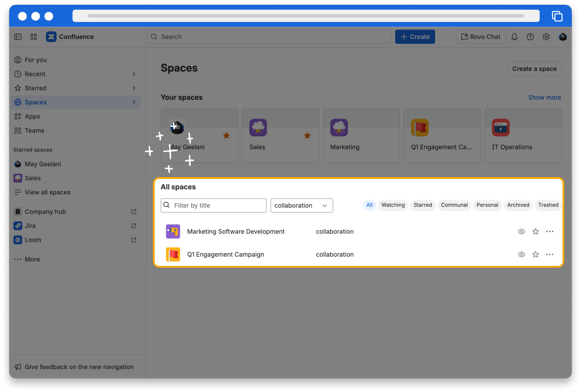
Task: Expand the Recent menu chevron
Action: click(x=134, y=74)
